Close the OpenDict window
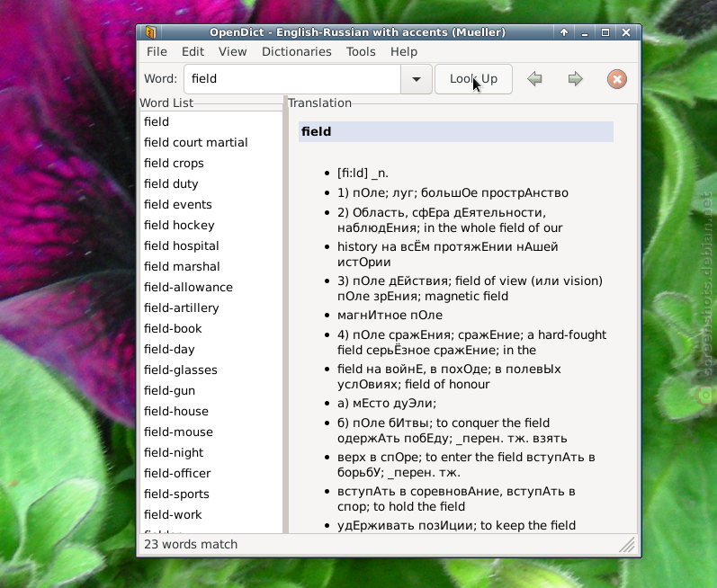Image resolution: width=717 pixels, height=588 pixels. coord(626,32)
